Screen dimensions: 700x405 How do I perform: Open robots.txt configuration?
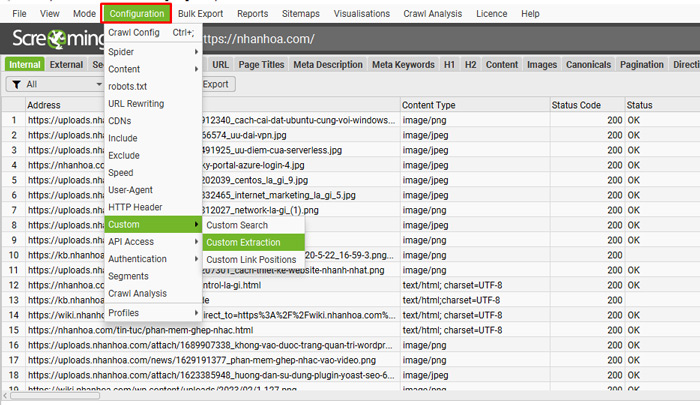pos(127,86)
